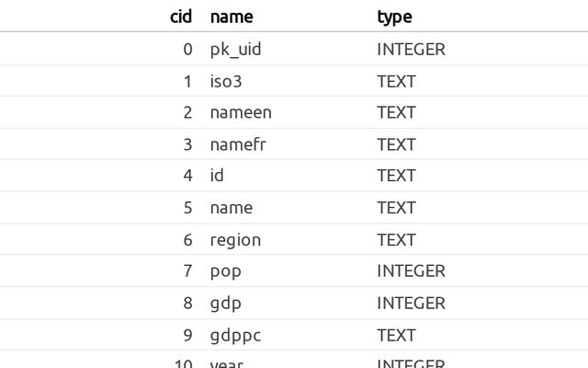Click the namefr cell

(237, 144)
